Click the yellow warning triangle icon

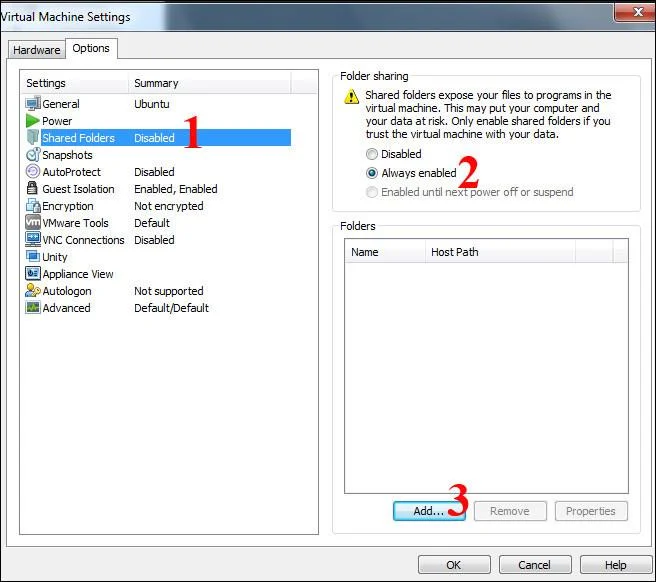pyautogui.click(x=351, y=96)
